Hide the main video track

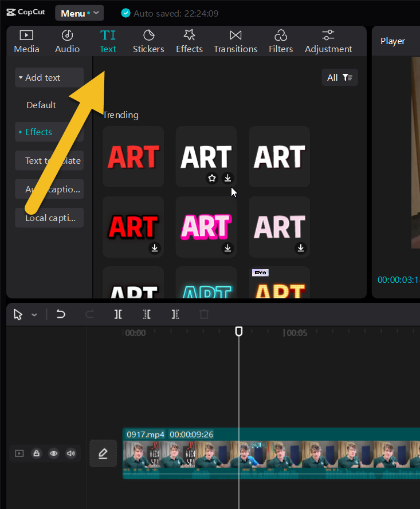[54, 453]
